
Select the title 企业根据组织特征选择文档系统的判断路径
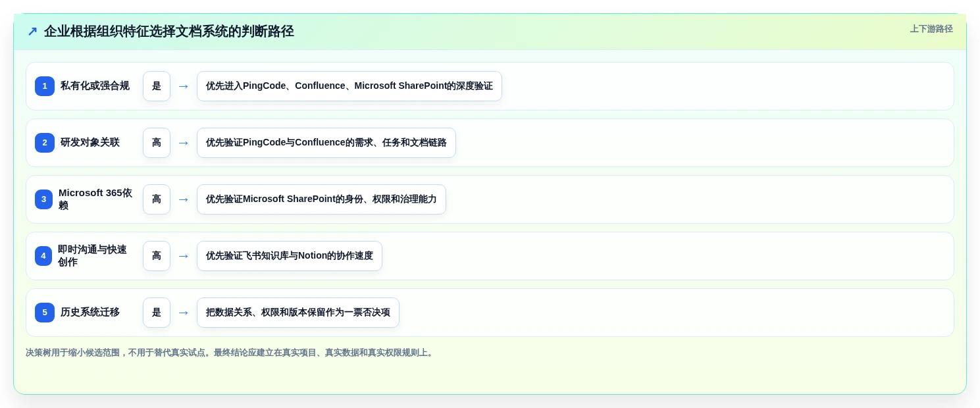coord(169,32)
